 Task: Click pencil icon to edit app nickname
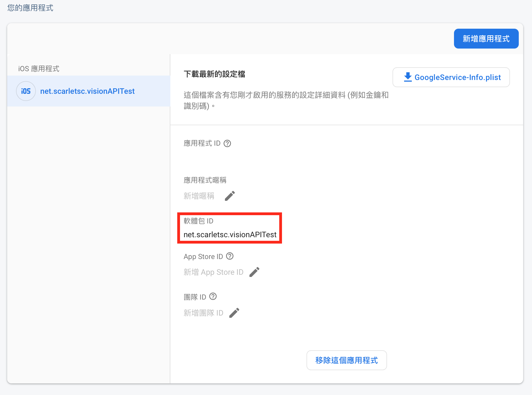click(x=230, y=196)
